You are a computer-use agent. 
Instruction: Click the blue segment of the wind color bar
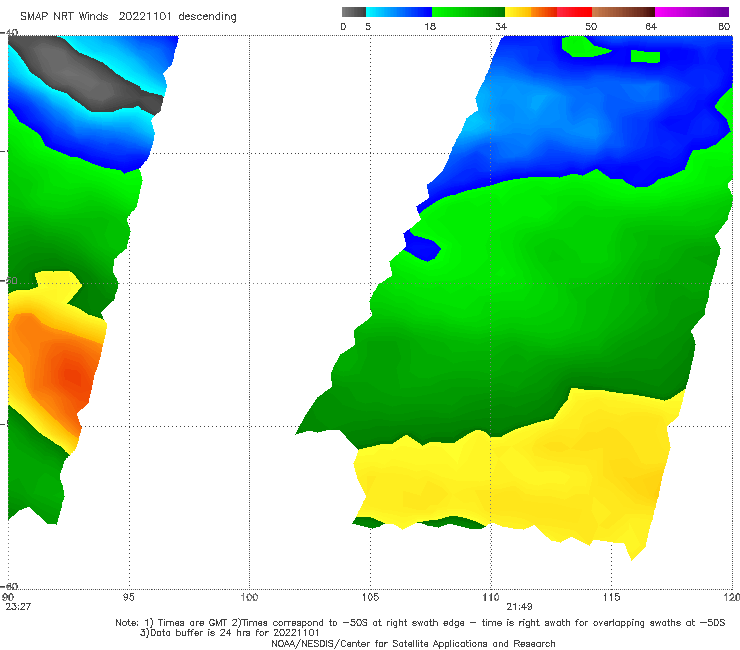point(399,12)
